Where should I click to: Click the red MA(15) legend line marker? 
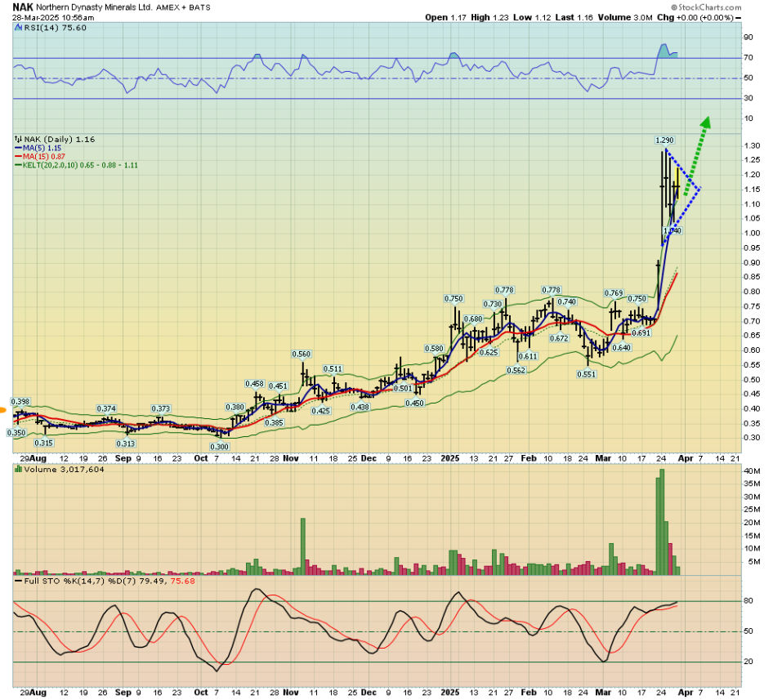coord(18,156)
